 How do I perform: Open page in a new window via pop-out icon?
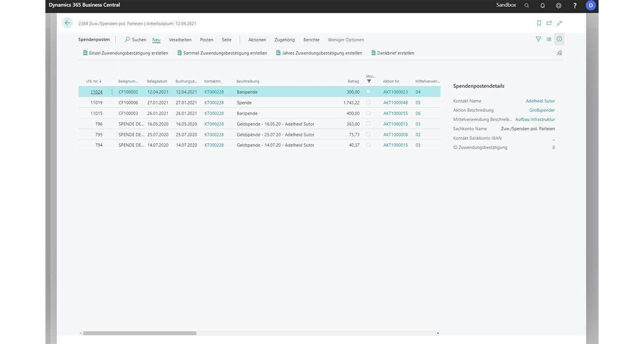[x=549, y=23]
